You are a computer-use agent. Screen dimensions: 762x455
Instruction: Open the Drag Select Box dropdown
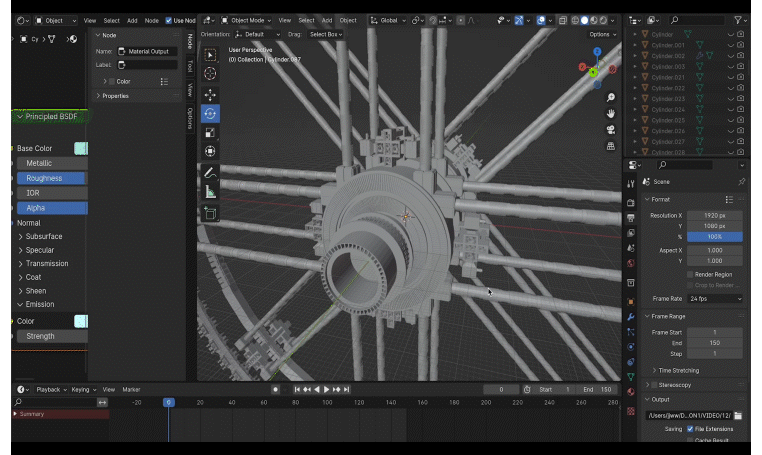pos(326,35)
